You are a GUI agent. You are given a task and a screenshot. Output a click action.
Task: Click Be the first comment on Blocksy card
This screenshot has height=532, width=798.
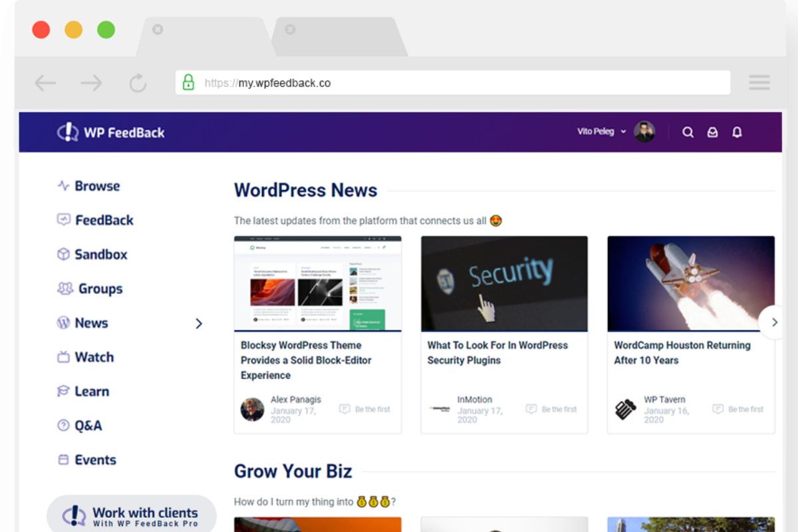click(364, 410)
